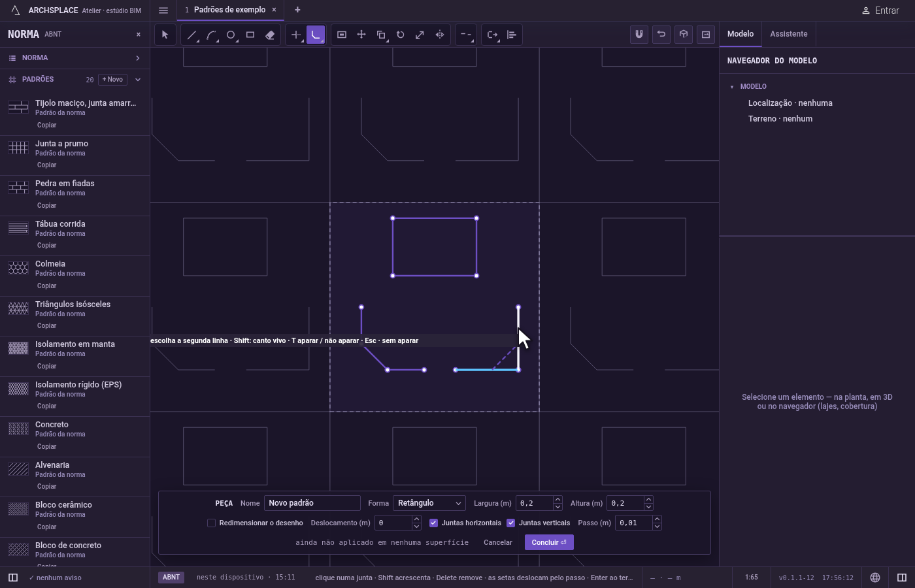Activate the trim/extend tool
Image resolution: width=915 pixels, height=588 pixels.
coord(296,35)
